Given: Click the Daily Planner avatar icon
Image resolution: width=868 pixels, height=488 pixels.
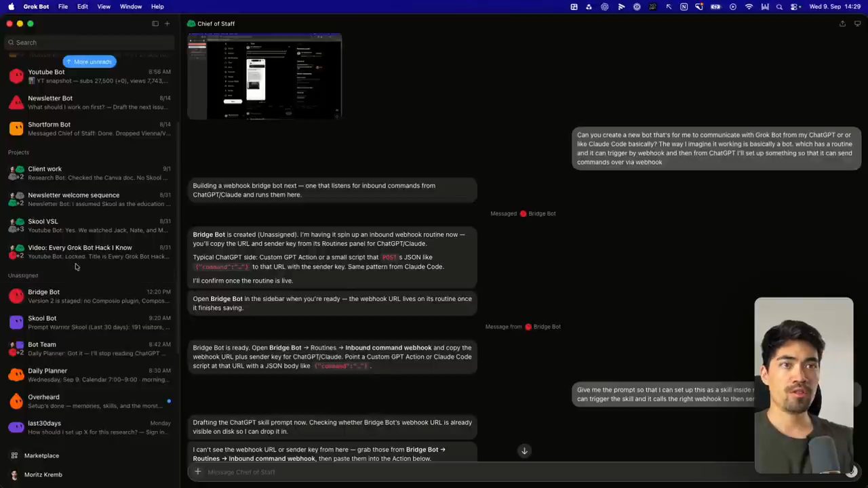Looking at the screenshot, I should (x=16, y=375).
